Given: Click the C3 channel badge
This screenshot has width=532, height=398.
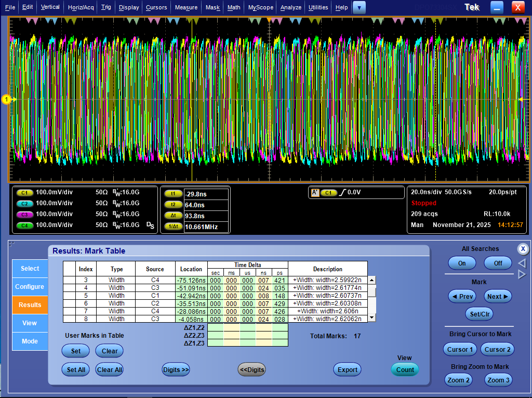Looking at the screenshot, I should 24,215.
